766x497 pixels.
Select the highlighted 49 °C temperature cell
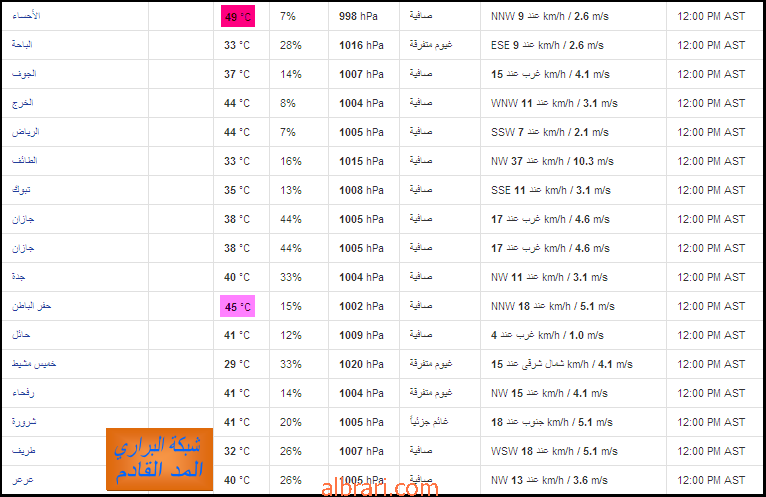[238, 16]
